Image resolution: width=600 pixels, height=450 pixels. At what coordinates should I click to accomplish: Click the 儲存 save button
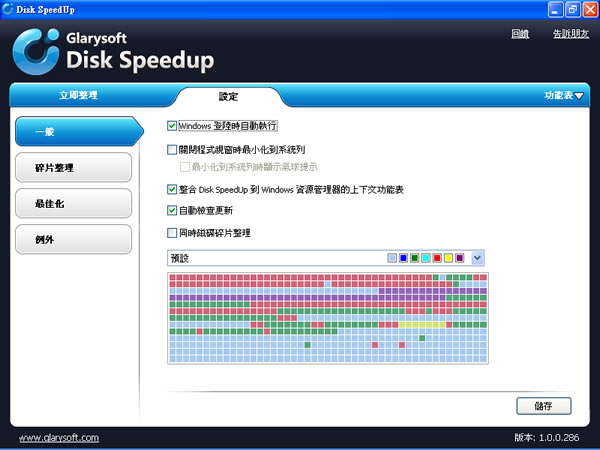point(544,406)
